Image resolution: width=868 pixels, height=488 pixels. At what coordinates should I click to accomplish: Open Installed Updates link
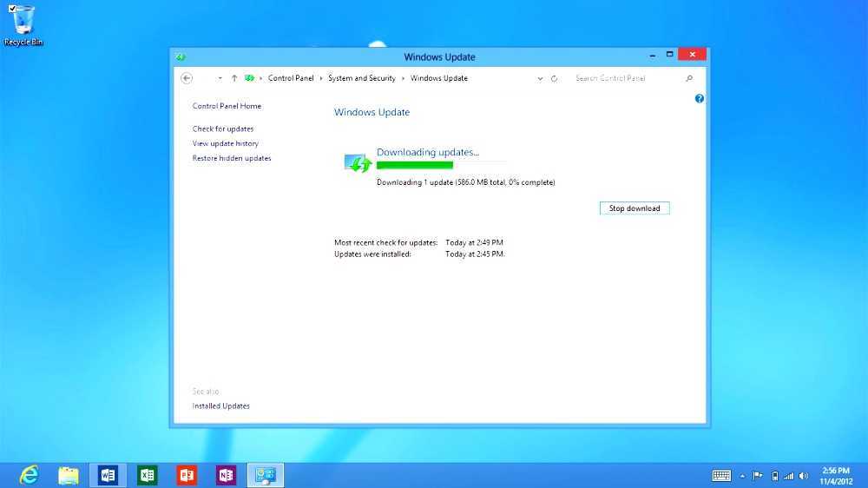(220, 406)
